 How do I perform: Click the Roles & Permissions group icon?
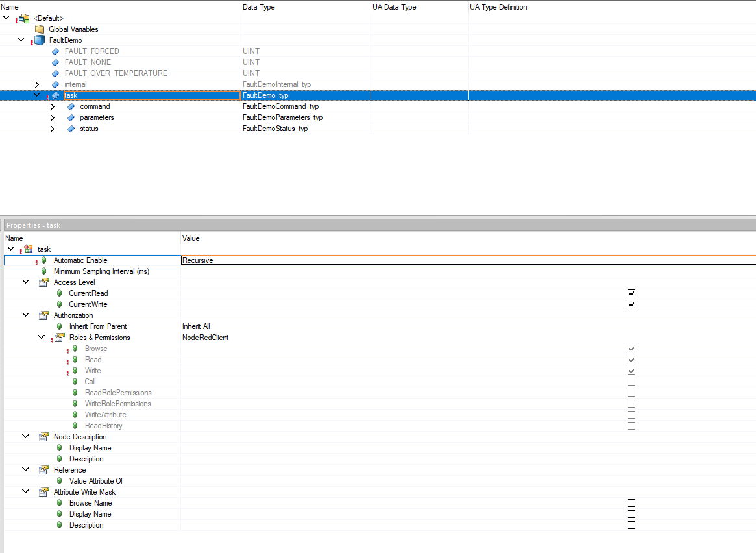point(59,338)
